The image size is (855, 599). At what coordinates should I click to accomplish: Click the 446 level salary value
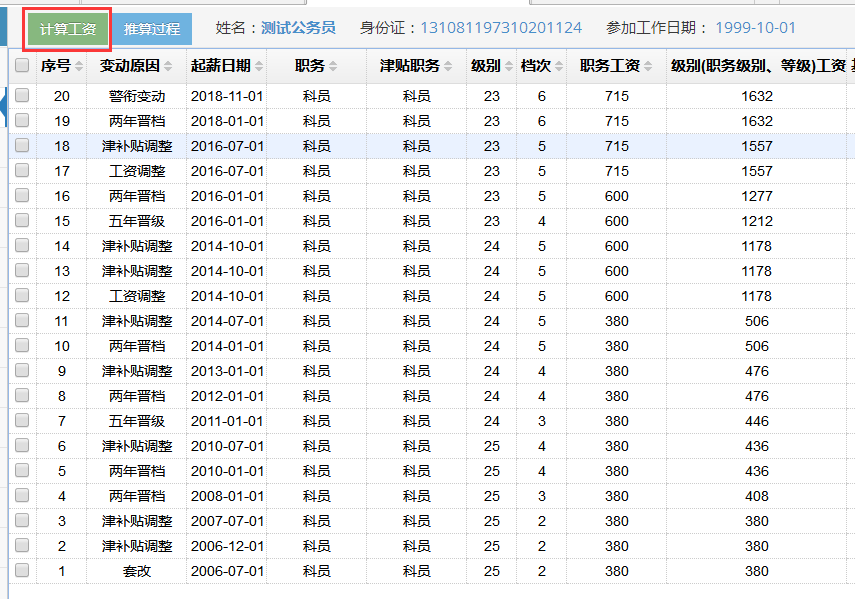pyautogui.click(x=757, y=421)
